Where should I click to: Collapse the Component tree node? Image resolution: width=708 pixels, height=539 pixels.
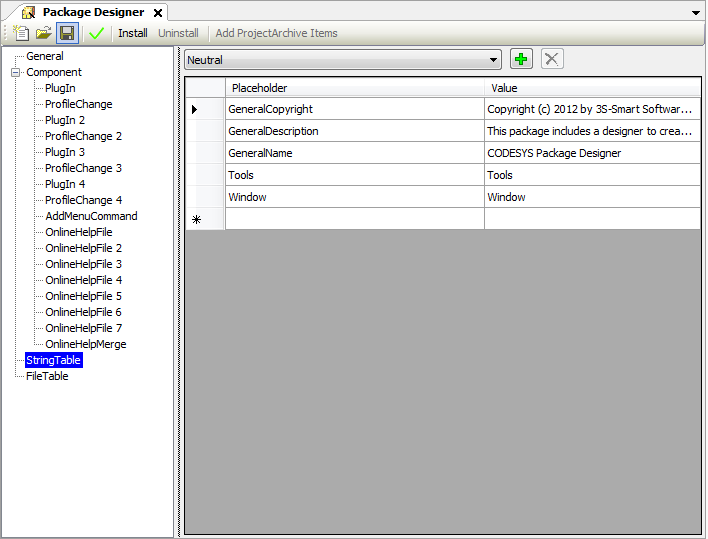[x=16, y=72]
